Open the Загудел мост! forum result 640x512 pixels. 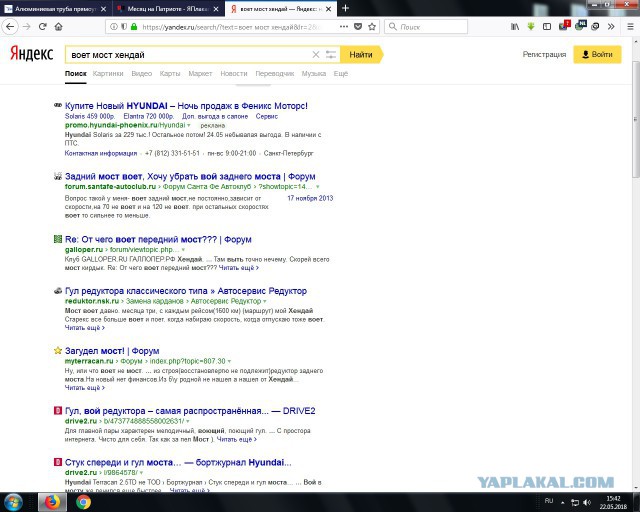tap(112, 351)
